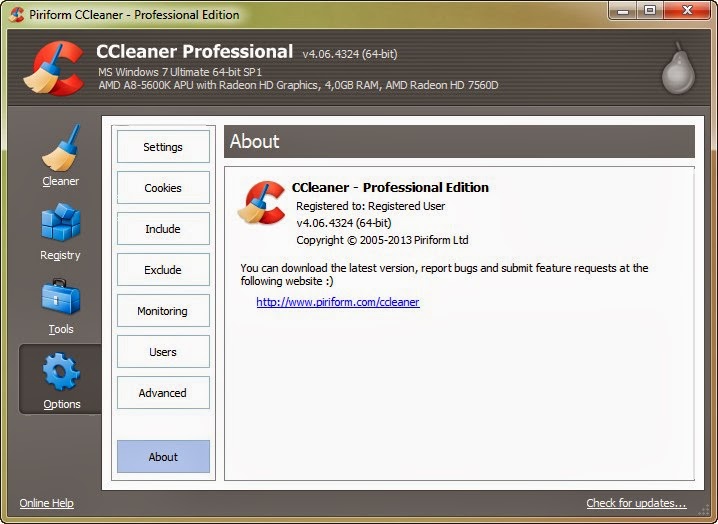Click the header version 'v4.06.4324 (64-bit)' text
718x524 pixels.
(350, 54)
